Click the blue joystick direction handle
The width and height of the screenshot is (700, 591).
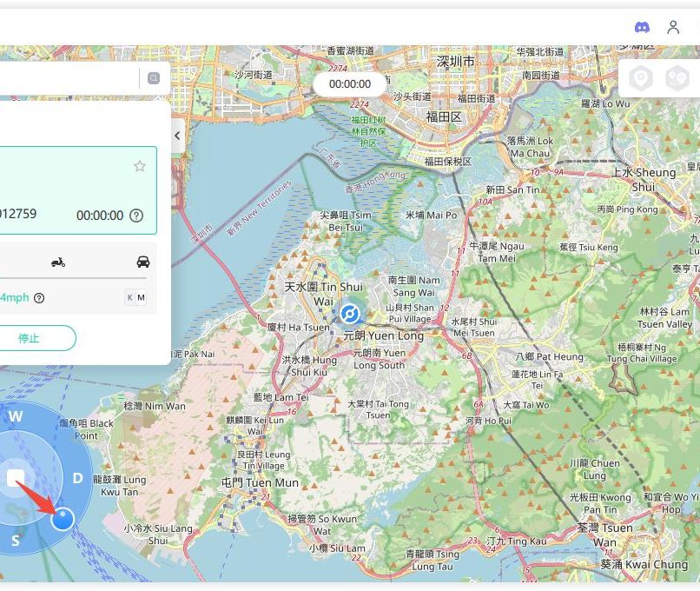tap(63, 519)
